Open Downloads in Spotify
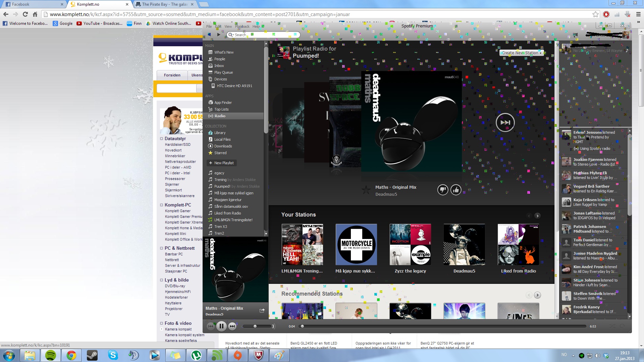 click(x=223, y=146)
